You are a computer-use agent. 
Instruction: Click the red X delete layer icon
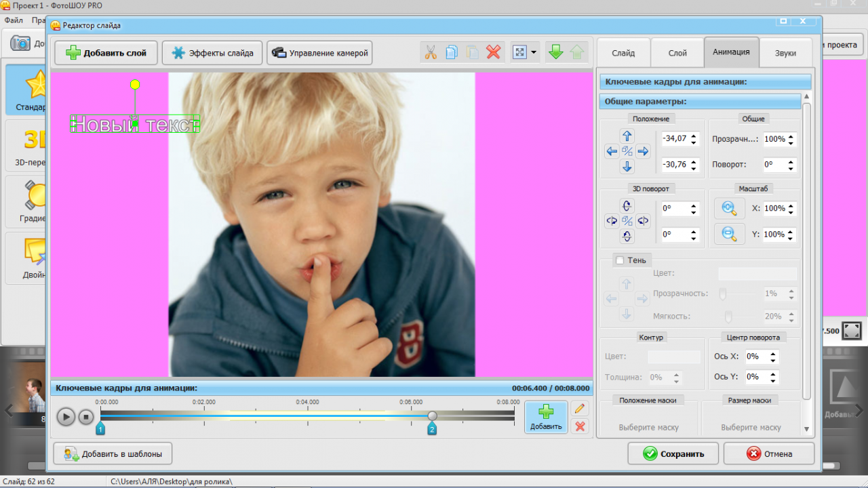tap(494, 52)
